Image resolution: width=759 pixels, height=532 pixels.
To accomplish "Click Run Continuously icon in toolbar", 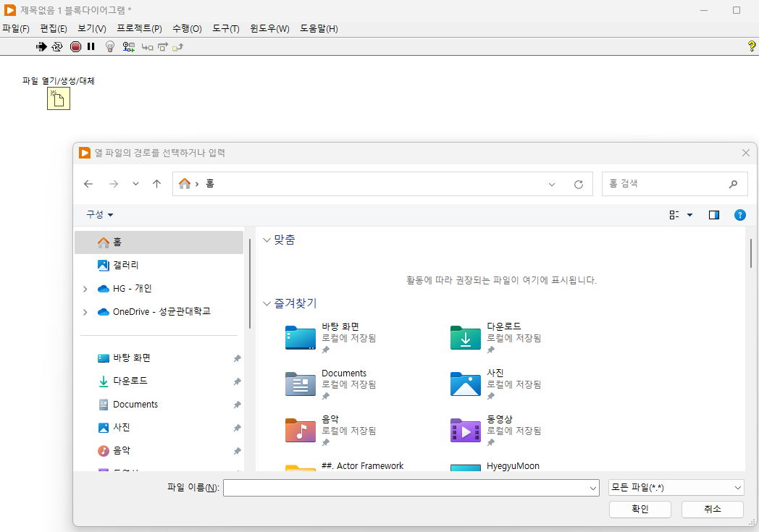I will click(57, 46).
